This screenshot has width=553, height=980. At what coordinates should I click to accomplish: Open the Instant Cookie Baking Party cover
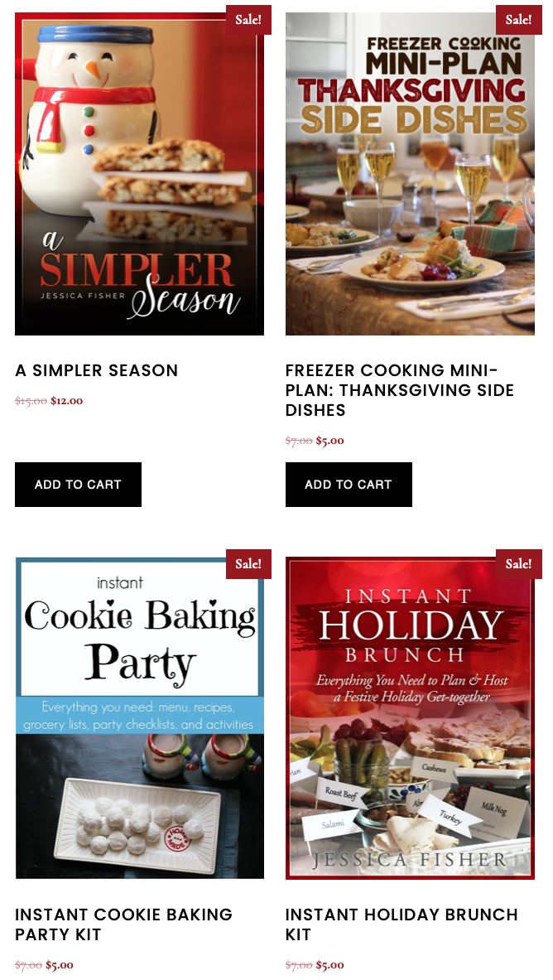139,718
